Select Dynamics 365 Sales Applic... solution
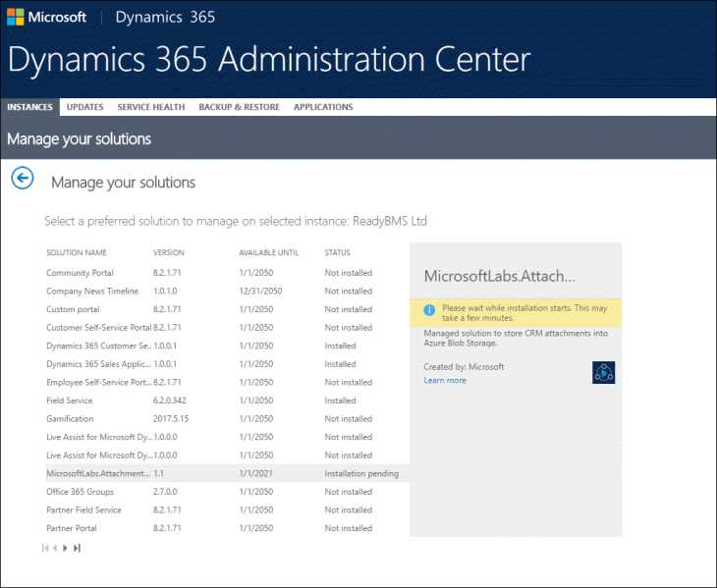The image size is (717, 588). click(x=227, y=364)
